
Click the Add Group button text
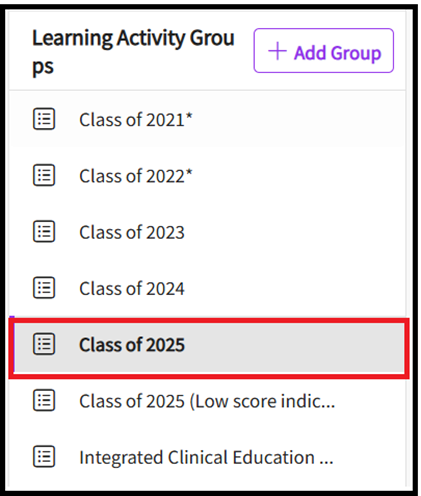pyautogui.click(x=337, y=53)
